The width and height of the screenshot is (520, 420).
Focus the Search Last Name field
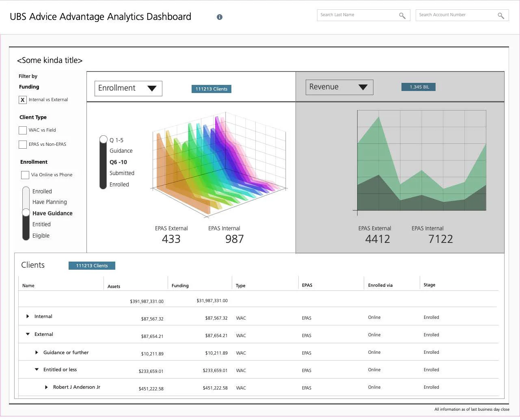(363, 15)
